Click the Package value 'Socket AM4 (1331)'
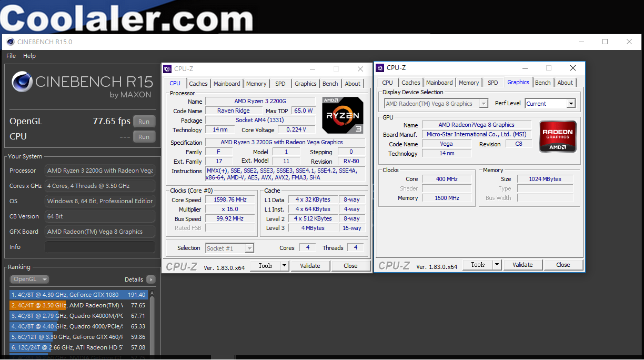Screen dimensions: 644x360 coord(260,121)
